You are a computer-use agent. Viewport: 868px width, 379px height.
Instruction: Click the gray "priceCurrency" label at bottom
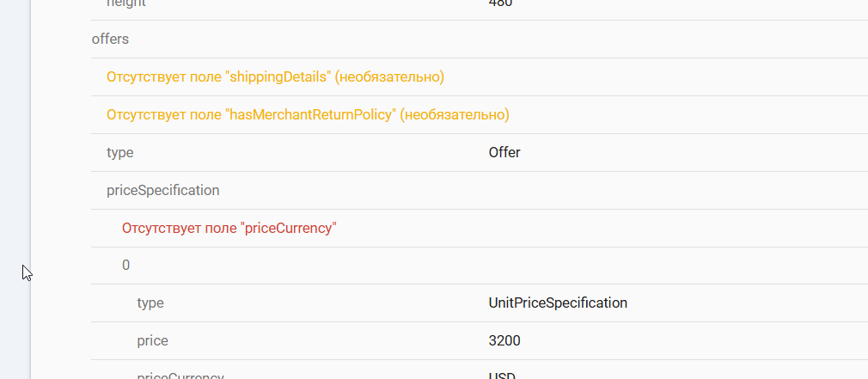[x=180, y=376]
